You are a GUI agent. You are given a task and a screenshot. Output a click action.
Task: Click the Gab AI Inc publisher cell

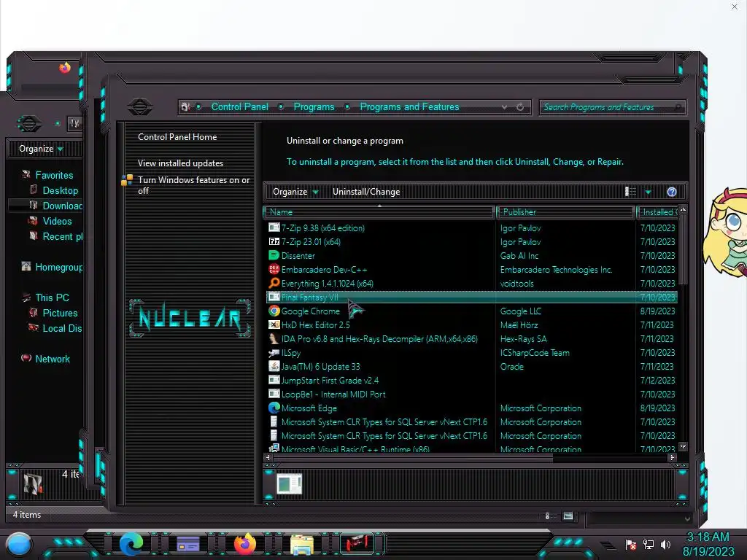(519, 256)
